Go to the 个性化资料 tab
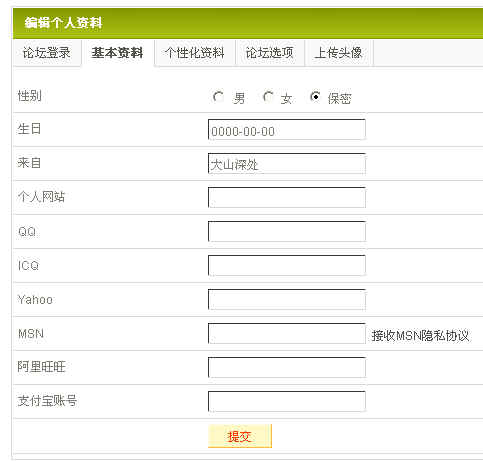 click(x=195, y=53)
